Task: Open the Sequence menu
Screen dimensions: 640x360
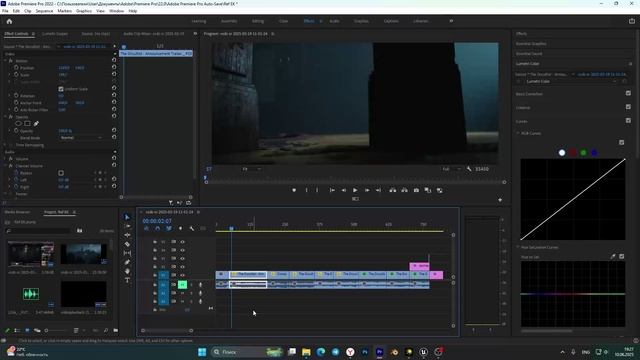Action: [x=44, y=11]
